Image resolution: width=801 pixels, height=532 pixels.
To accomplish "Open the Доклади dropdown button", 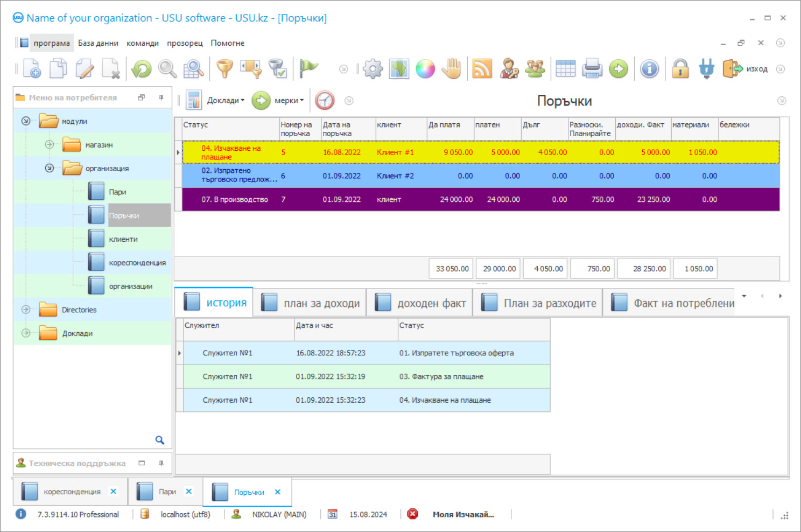I will [x=225, y=100].
